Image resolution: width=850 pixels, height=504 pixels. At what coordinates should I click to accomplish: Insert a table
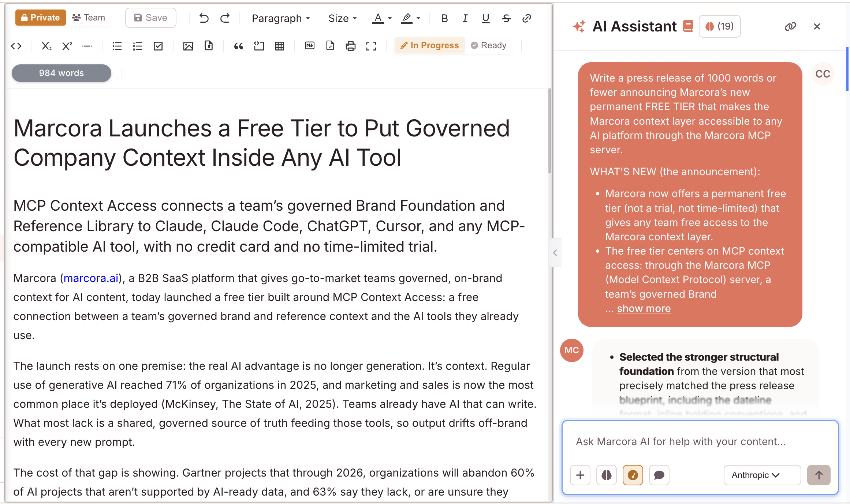click(x=280, y=46)
